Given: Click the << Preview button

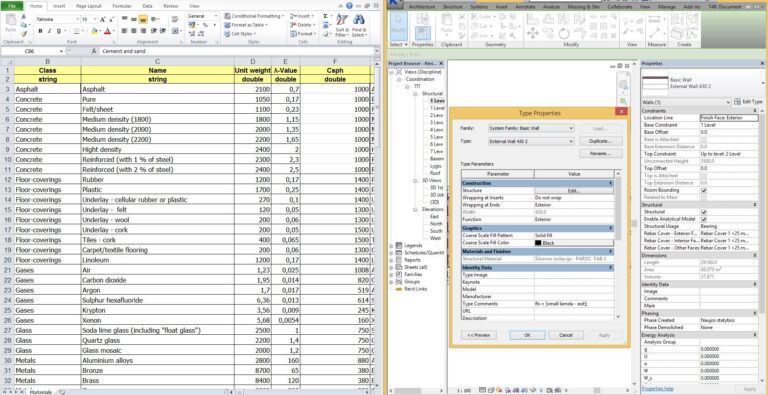Looking at the screenshot, I should [479, 335].
